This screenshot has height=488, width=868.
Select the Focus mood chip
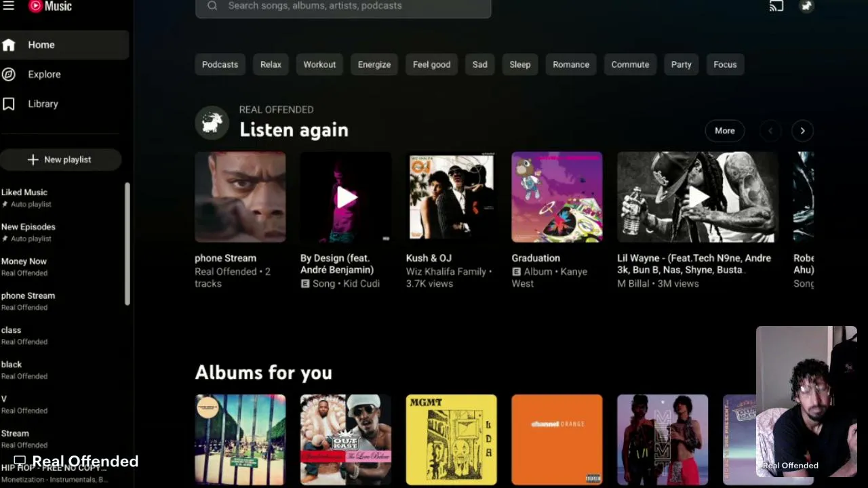725,64
